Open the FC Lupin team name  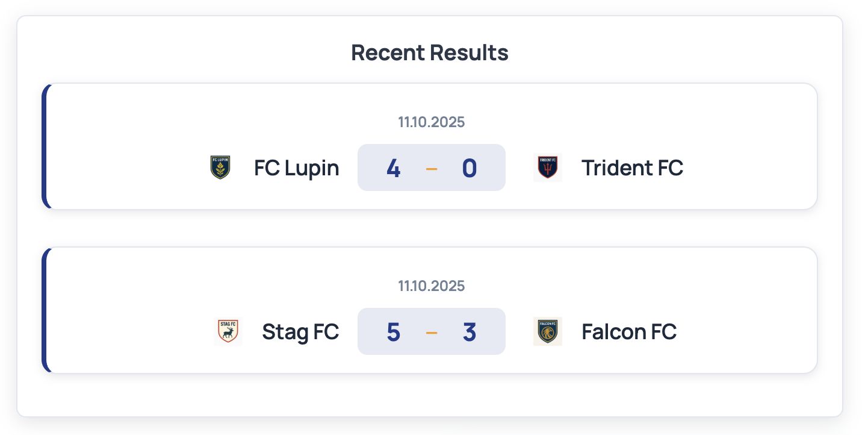click(296, 167)
